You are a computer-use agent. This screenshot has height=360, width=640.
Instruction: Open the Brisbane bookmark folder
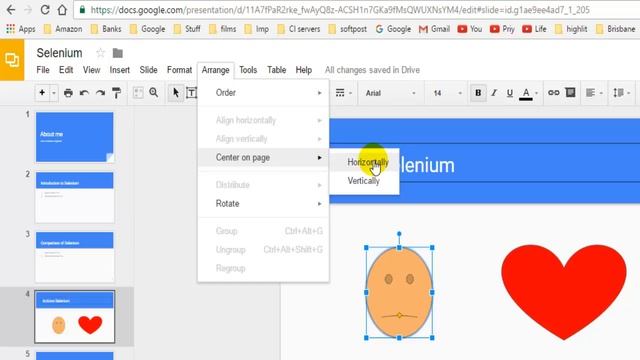[x=616, y=29]
